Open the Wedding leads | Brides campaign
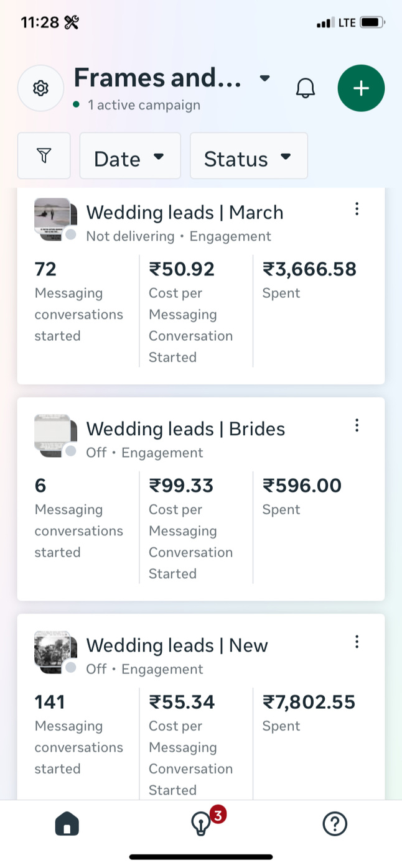 pos(185,429)
